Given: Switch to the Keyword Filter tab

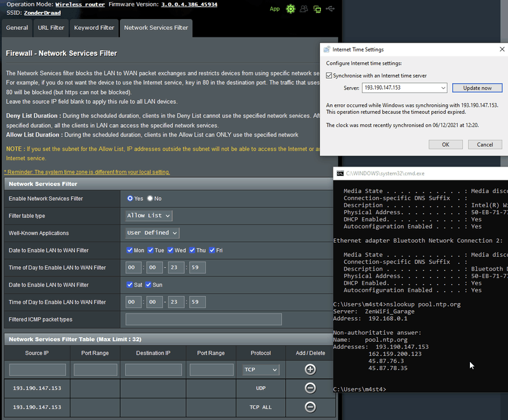Looking at the screenshot, I should 94,28.
